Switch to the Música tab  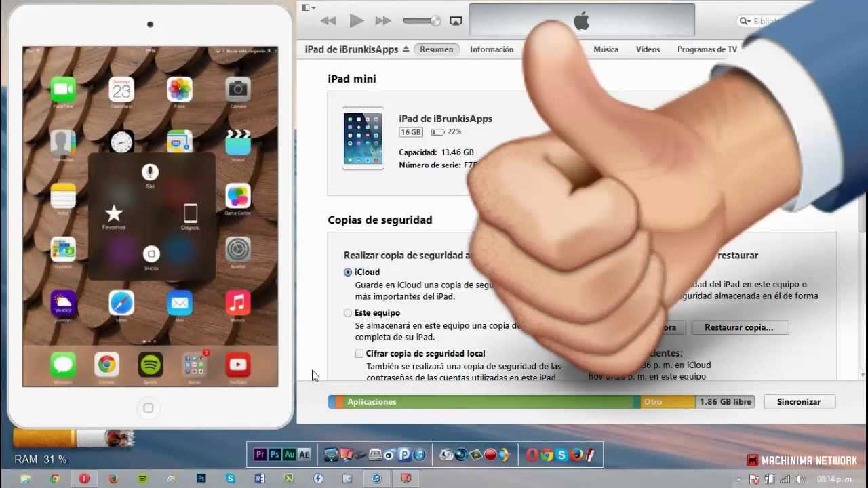(x=606, y=49)
